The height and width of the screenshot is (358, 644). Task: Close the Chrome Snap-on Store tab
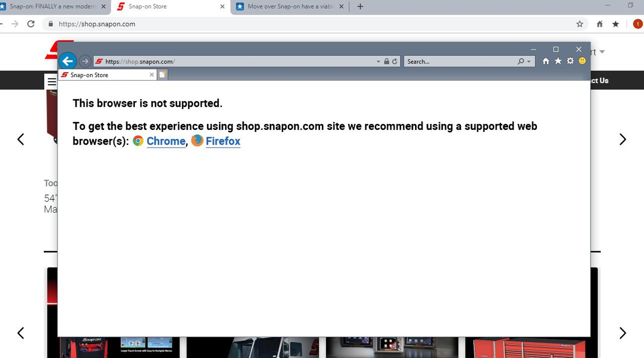point(222,7)
